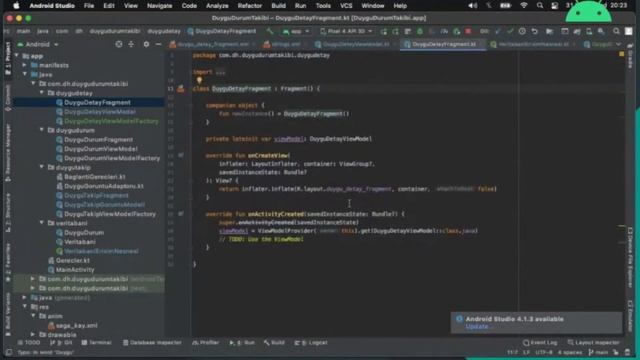Image resolution: width=640 pixels, height=360 pixels.
Task: Click the UTF-8 encoding status bar entry
Action: click(543, 353)
